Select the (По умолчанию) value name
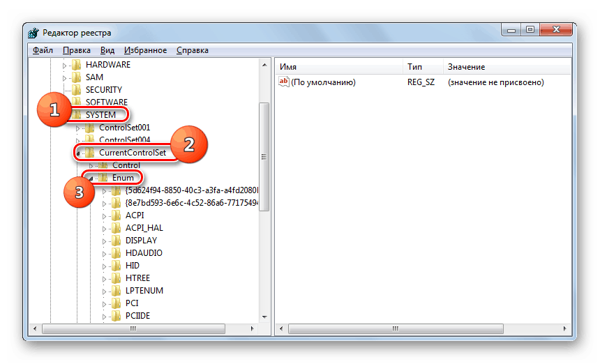Viewport: 600px width, 364px height. (323, 82)
